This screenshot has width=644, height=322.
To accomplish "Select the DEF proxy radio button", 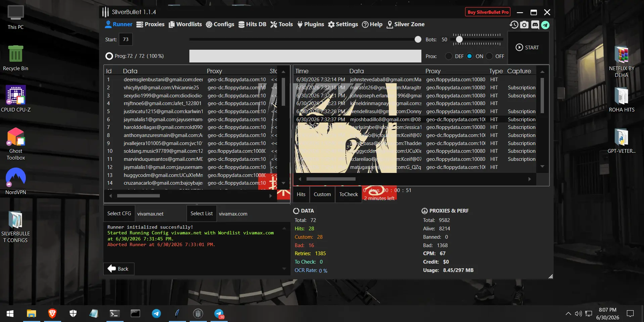I will click(x=449, y=56).
